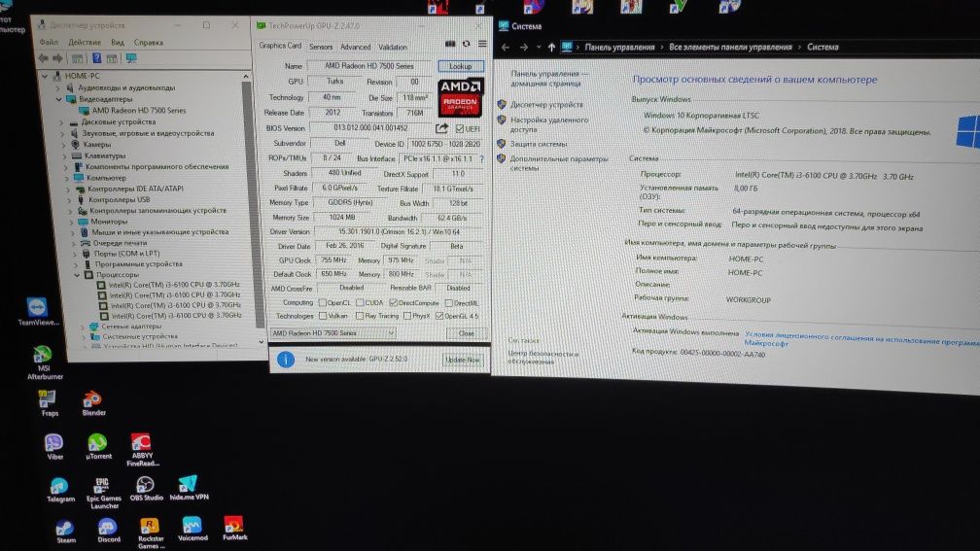This screenshot has width=980, height=551.
Task: Click the GPU-Z refresh icon
Action: click(467, 44)
